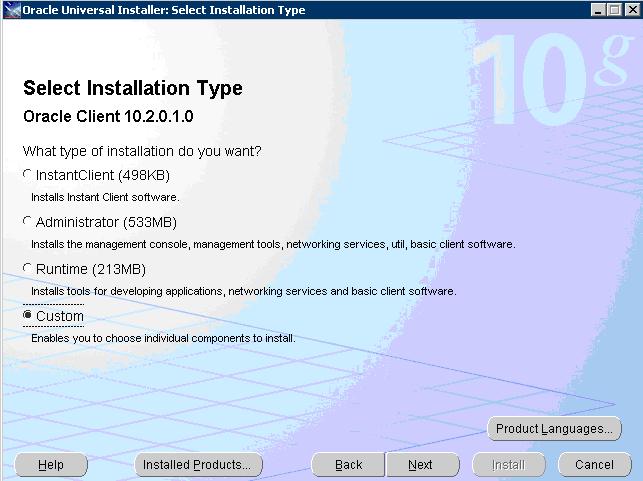Image resolution: width=643 pixels, height=481 pixels.
Task: Minimize the Oracle Universal Installer window
Action: [598, 10]
